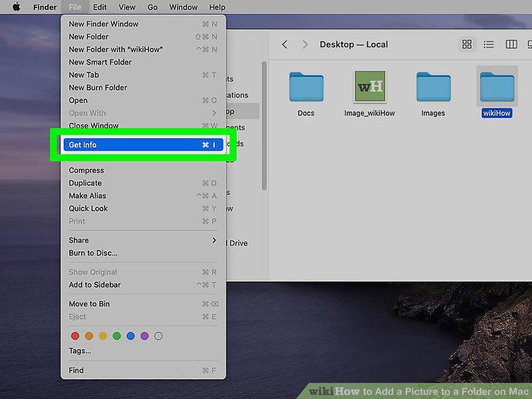
Task: Click the Desktop — Local window title
Action: pyautogui.click(x=354, y=45)
